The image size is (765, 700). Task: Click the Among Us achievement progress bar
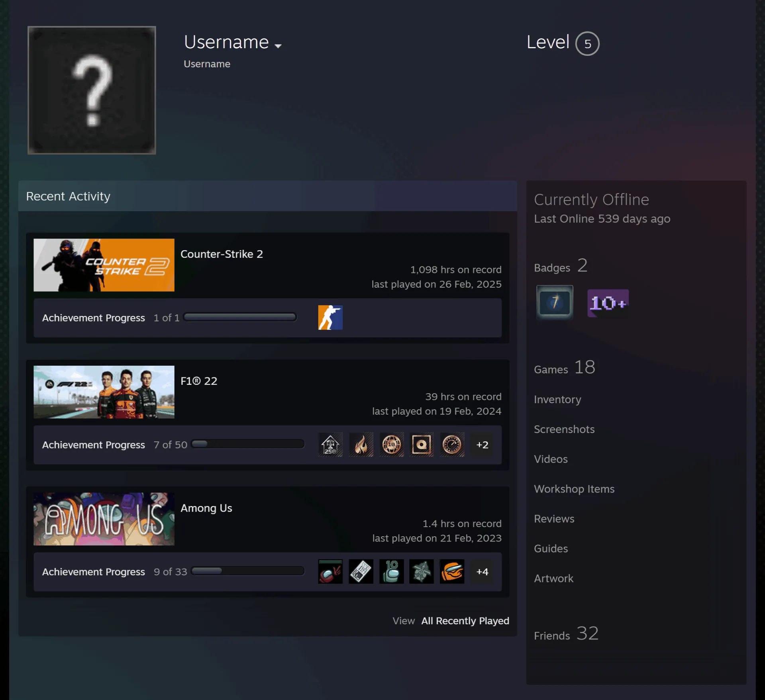pos(248,571)
